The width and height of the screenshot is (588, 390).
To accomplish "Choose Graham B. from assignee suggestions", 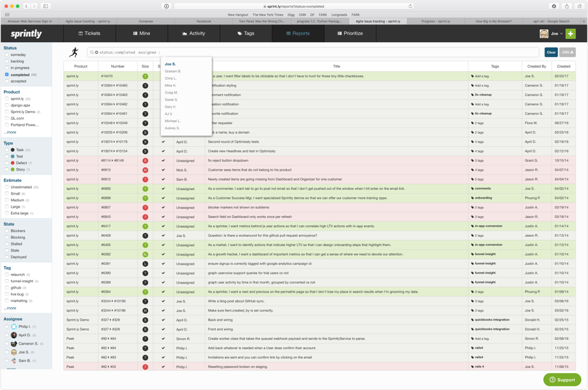I will 173,71.
